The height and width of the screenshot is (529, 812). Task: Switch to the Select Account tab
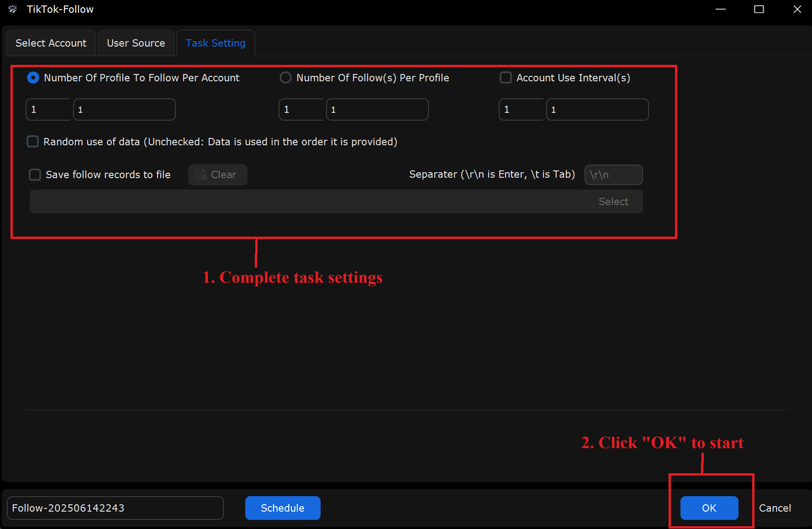(x=51, y=43)
